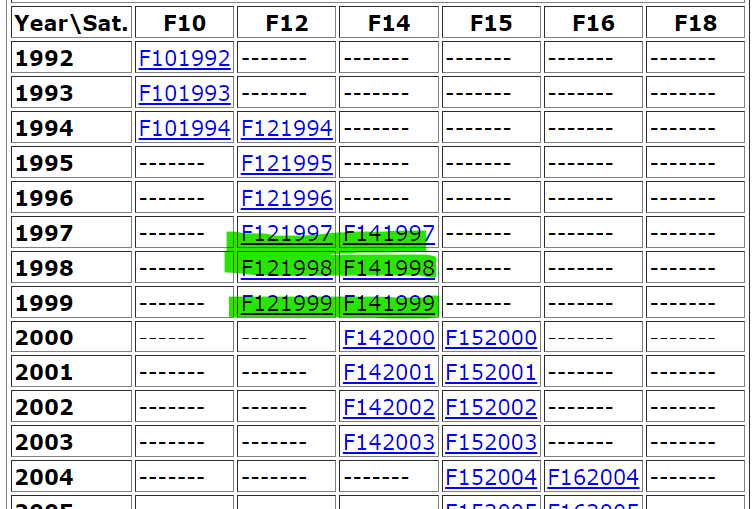Click the highlighted F141997 link

389,234
